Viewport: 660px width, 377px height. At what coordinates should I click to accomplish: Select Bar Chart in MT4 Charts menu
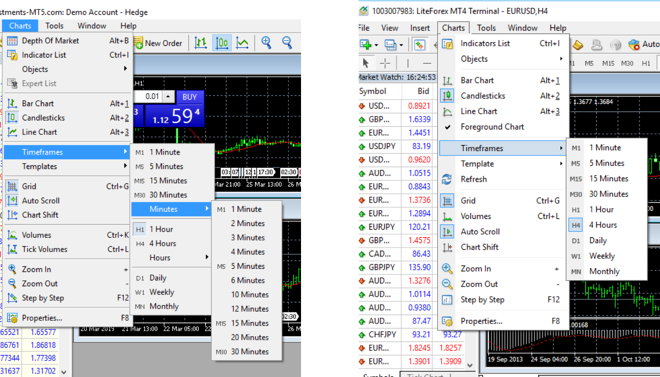(503, 80)
